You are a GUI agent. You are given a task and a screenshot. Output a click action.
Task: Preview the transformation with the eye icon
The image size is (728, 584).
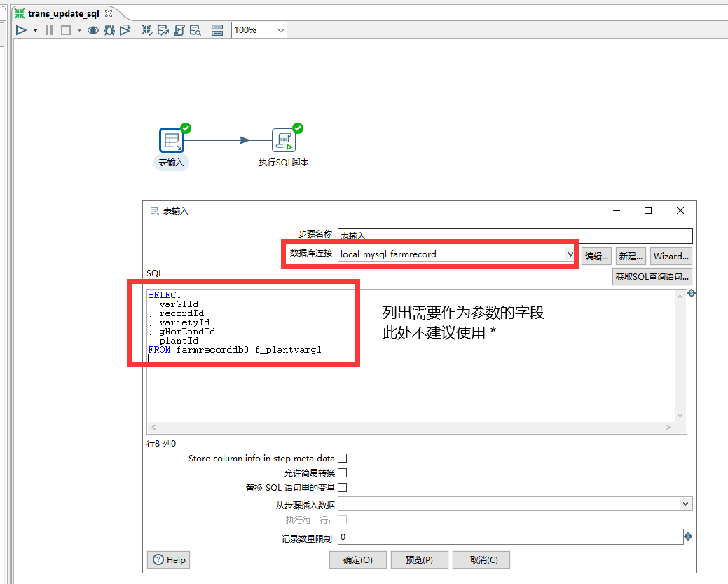(x=92, y=29)
